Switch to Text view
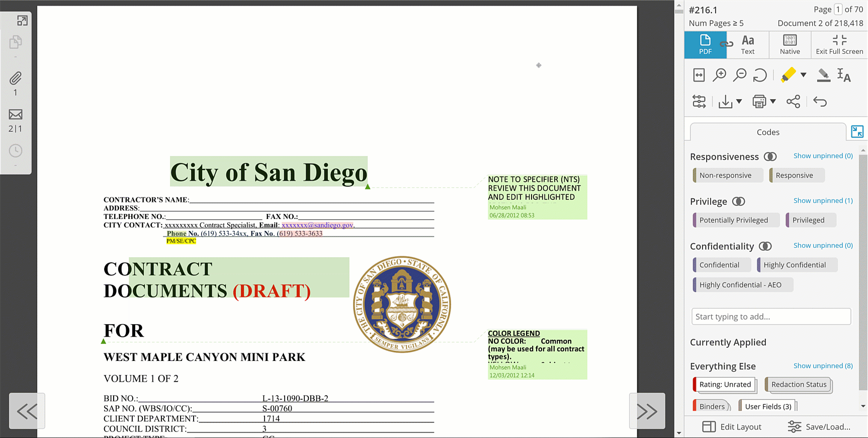The image size is (868, 438). tap(748, 44)
